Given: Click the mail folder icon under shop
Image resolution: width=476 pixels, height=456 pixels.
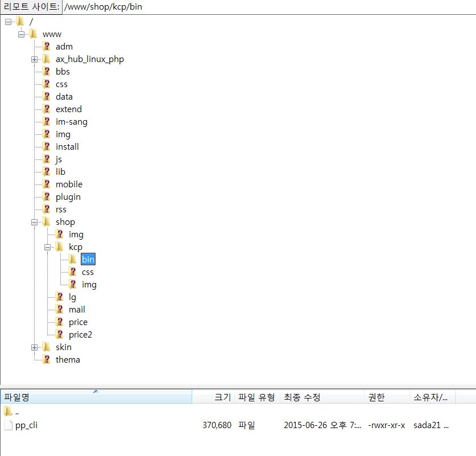Looking at the screenshot, I should point(60,310).
